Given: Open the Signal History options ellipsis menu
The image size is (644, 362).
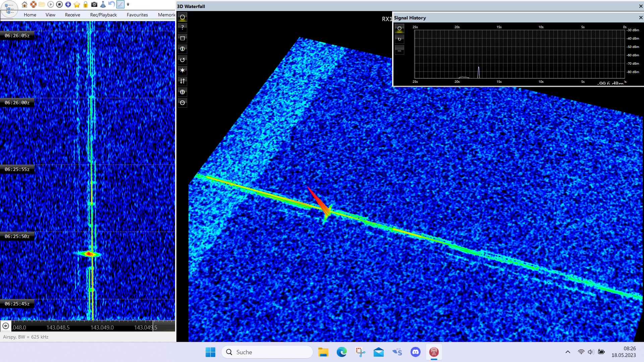Looking at the screenshot, I should pos(399,50).
